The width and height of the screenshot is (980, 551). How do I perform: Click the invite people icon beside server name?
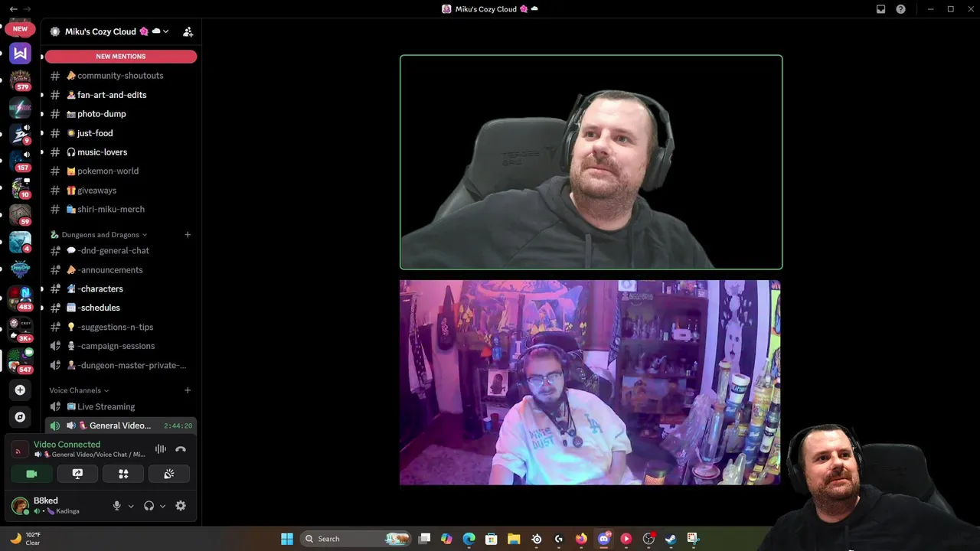(188, 31)
